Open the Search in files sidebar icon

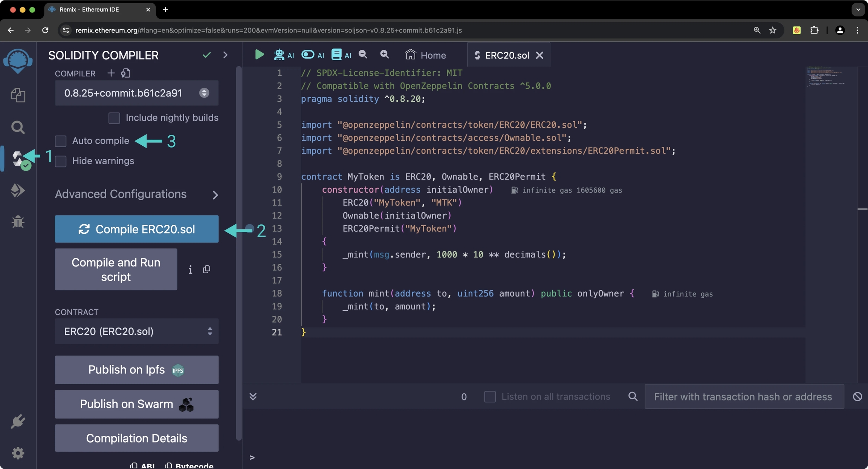click(x=18, y=128)
